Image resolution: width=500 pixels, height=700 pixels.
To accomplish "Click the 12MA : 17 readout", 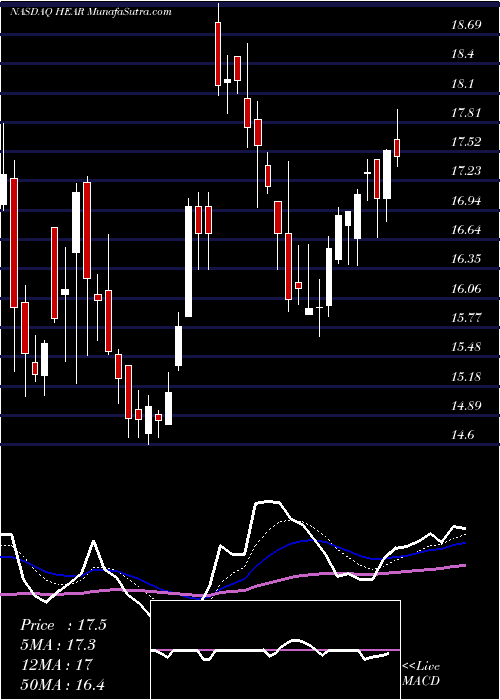I will point(56,664).
